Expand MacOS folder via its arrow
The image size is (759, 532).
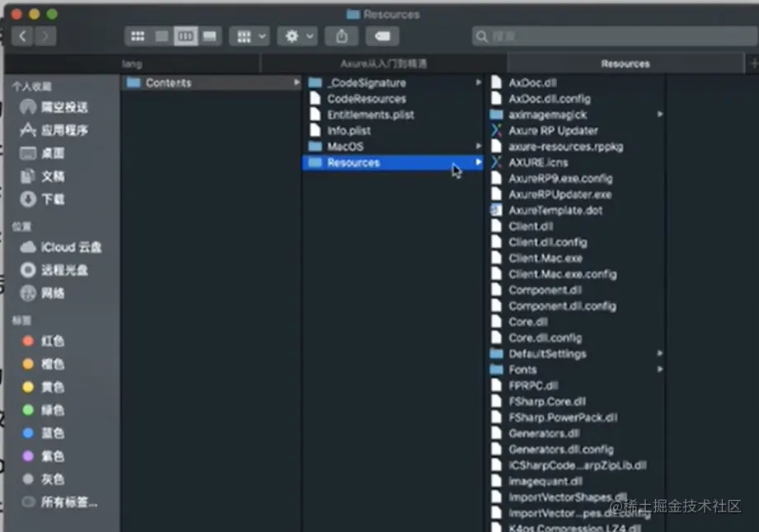pyautogui.click(x=478, y=146)
